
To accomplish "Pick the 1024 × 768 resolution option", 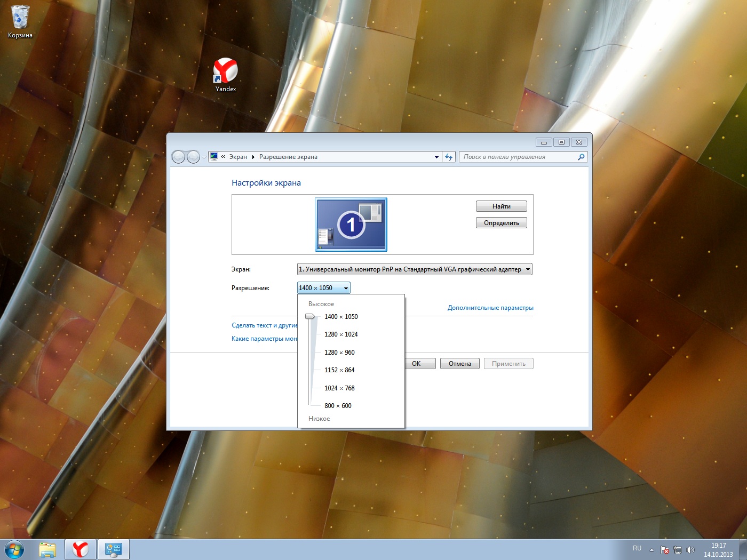I will coord(339,388).
